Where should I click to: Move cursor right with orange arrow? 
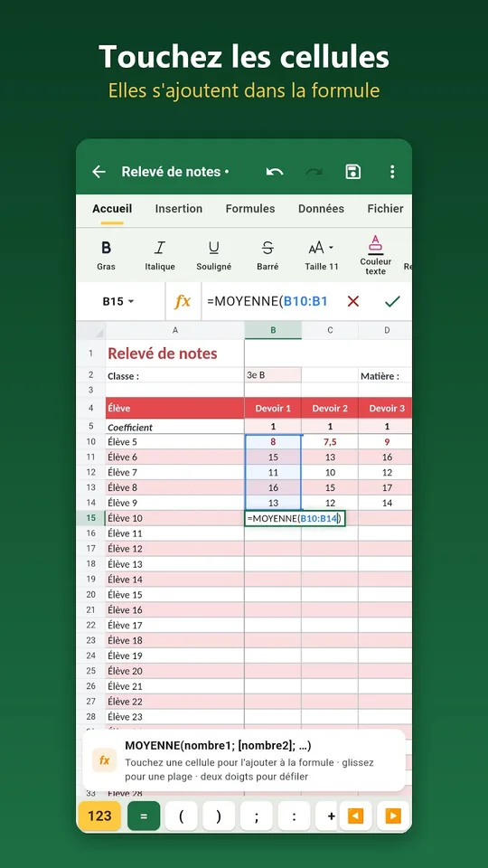pyautogui.click(x=393, y=816)
